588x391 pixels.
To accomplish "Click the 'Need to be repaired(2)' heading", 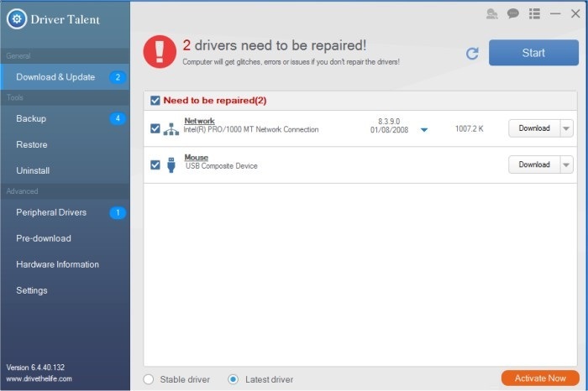I will (x=215, y=101).
